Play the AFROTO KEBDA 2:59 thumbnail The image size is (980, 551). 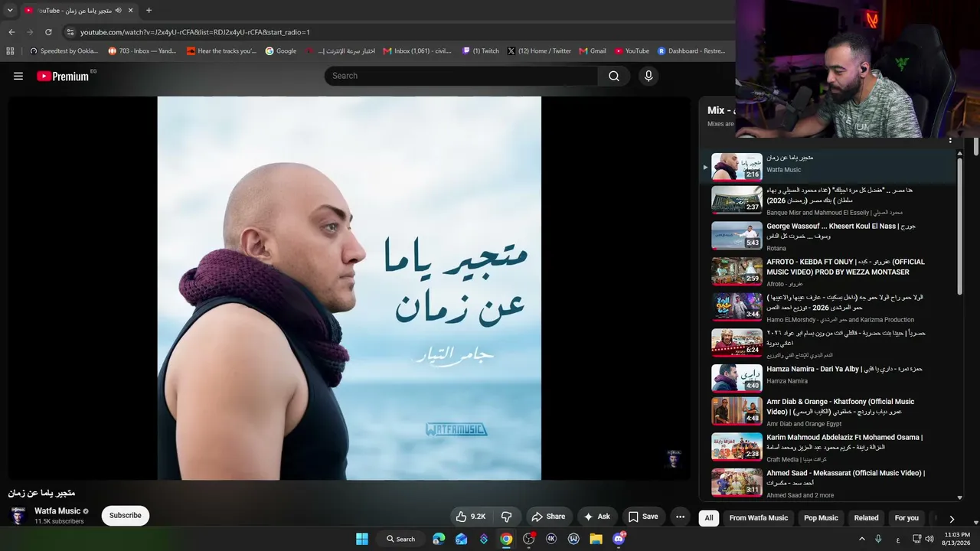(737, 271)
